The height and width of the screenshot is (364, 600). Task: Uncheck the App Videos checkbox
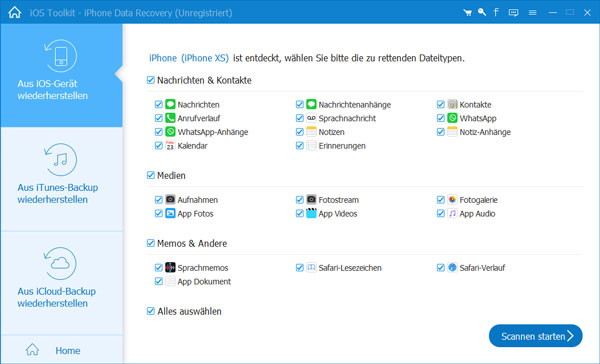[x=300, y=213]
